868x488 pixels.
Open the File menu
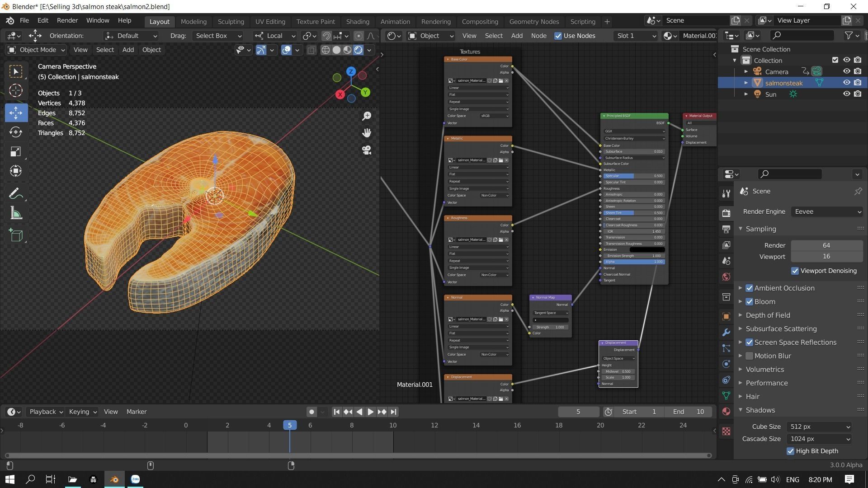tap(24, 21)
